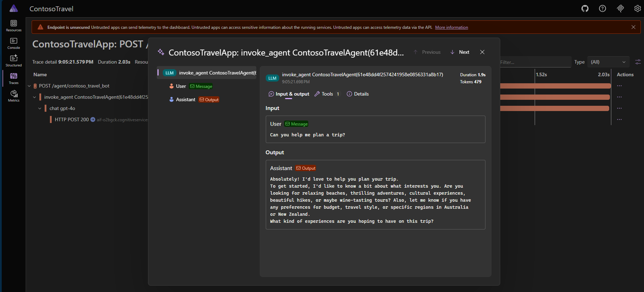Image resolution: width=644 pixels, height=292 pixels.
Task: Open the Resources page in sidebar
Action: pos(14,26)
